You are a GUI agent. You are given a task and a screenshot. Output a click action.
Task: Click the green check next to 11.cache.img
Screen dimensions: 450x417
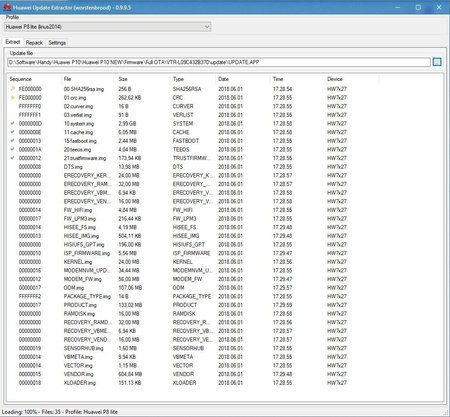tap(13, 132)
